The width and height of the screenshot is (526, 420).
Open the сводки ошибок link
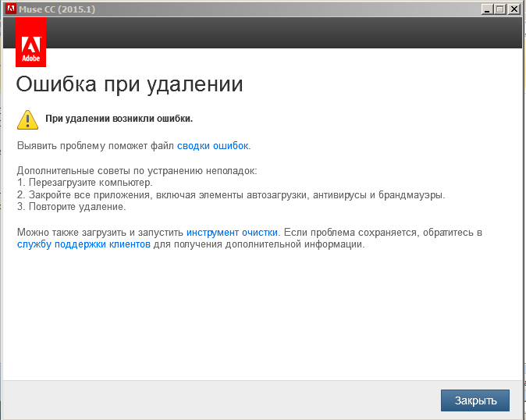coord(213,146)
